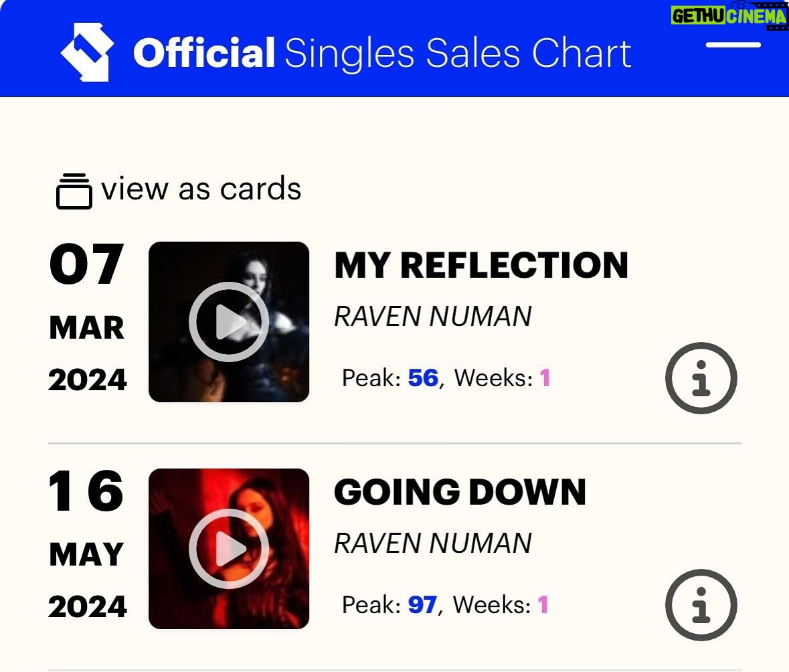Click the peak position 56 value
Image resolution: width=789 pixels, height=672 pixels.
(x=423, y=378)
